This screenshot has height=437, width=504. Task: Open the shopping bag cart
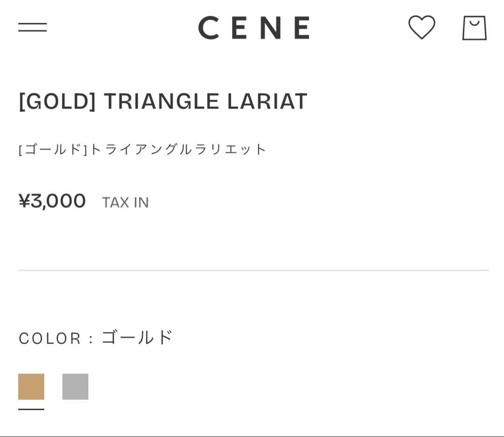[x=475, y=28]
